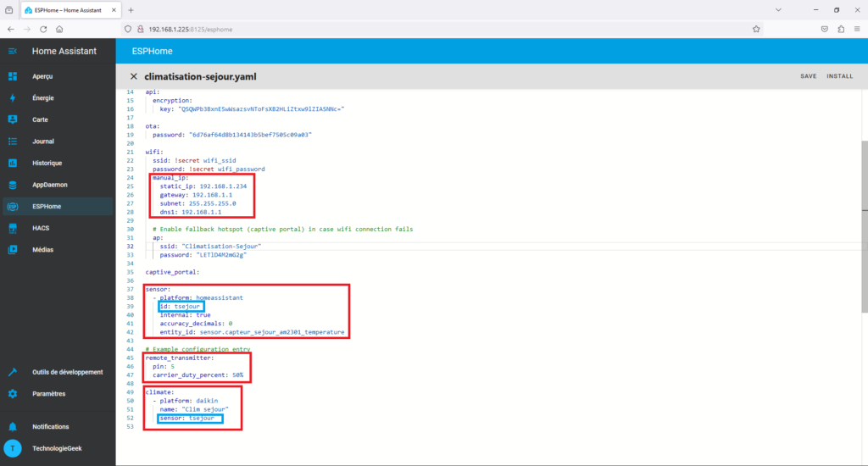Screen dimensions: 868x466
Task: Install the configuration to the device
Action: [x=839, y=76]
